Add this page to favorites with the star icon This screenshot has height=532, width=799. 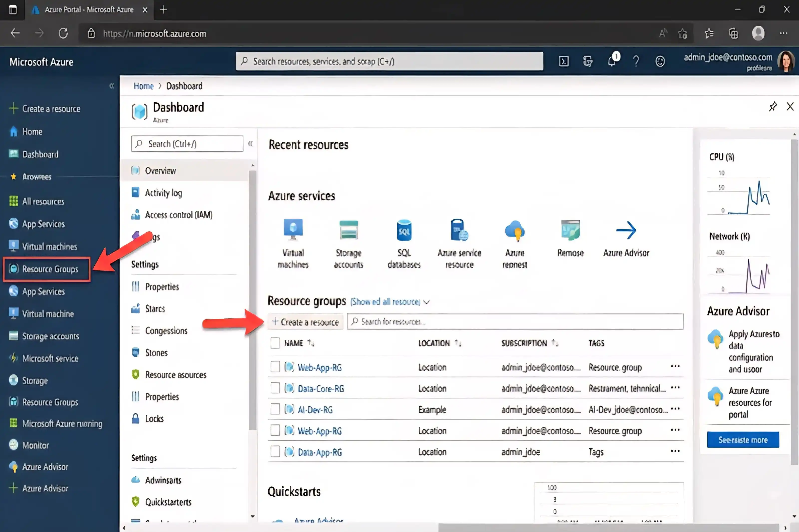(683, 33)
